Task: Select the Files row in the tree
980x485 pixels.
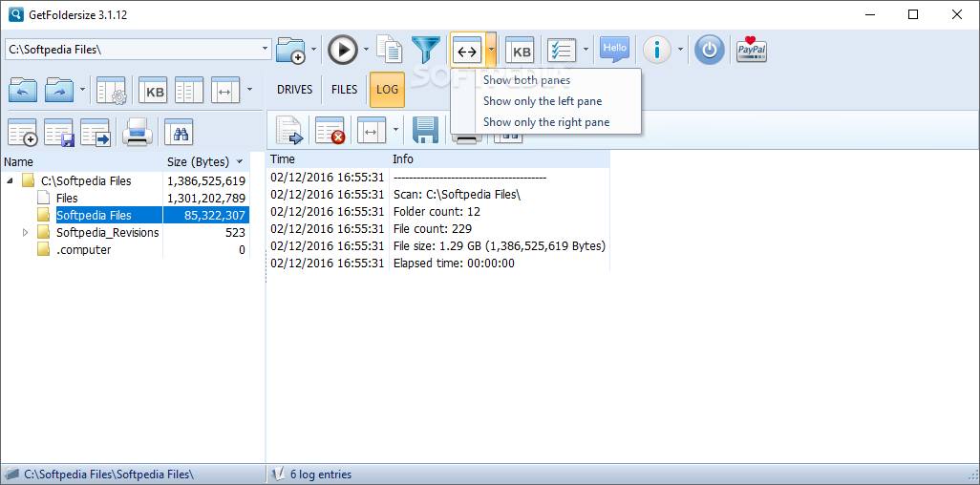Action: click(67, 199)
